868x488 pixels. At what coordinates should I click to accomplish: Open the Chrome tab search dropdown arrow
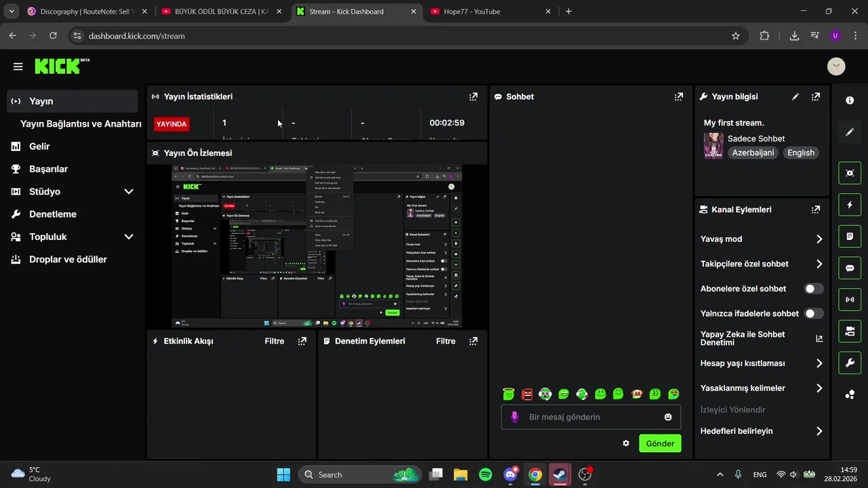pos(12,12)
